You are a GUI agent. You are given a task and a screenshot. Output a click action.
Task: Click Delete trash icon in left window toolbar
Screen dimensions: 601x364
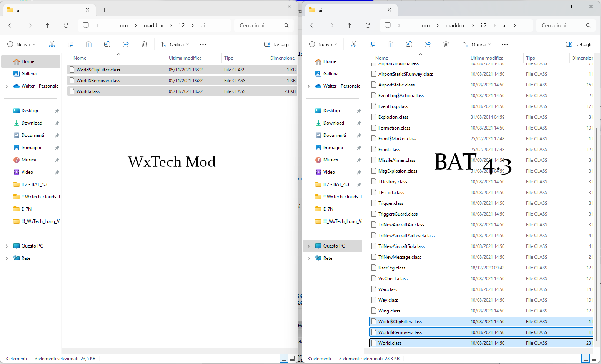[x=144, y=44]
